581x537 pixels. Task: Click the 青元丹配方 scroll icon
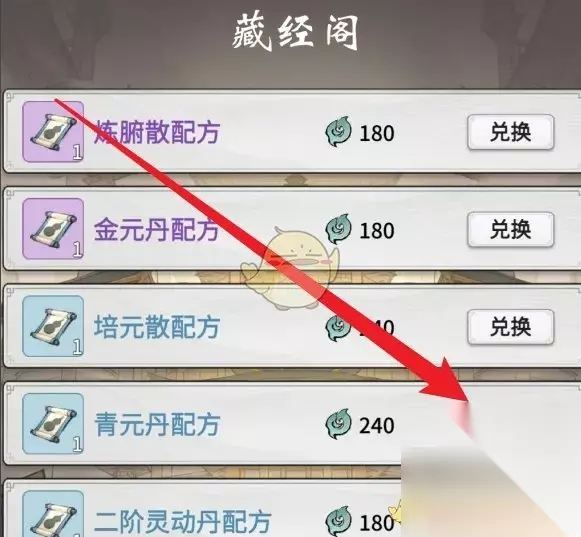(53, 424)
